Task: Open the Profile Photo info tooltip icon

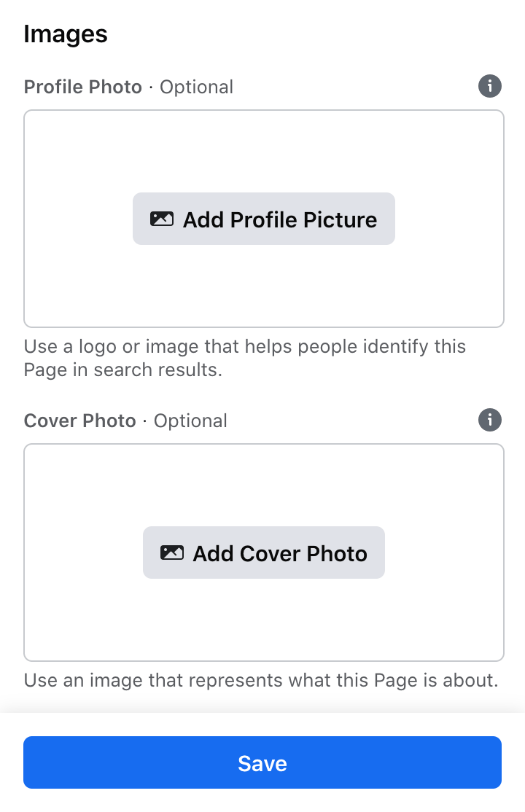Action: [490, 86]
